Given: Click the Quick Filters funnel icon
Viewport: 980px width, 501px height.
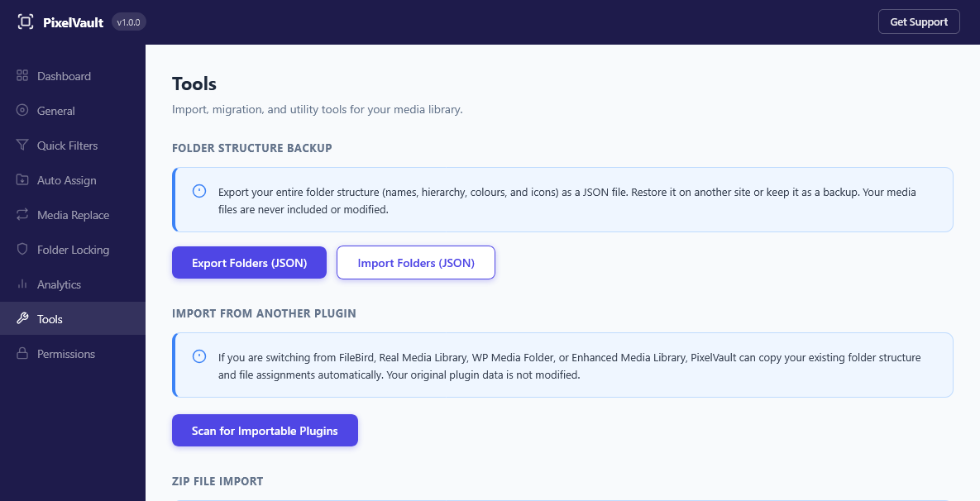Looking at the screenshot, I should click(x=22, y=145).
